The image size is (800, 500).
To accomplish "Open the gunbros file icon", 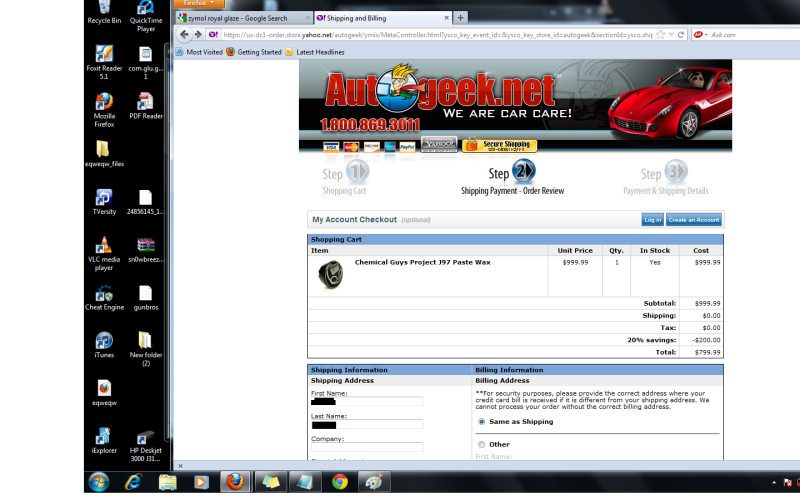I will 145,297.
